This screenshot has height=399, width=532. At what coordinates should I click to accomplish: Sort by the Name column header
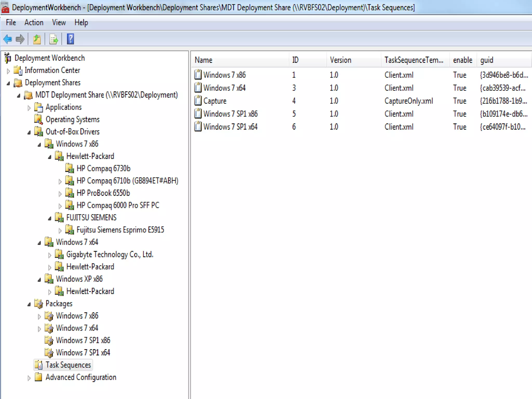pos(241,60)
